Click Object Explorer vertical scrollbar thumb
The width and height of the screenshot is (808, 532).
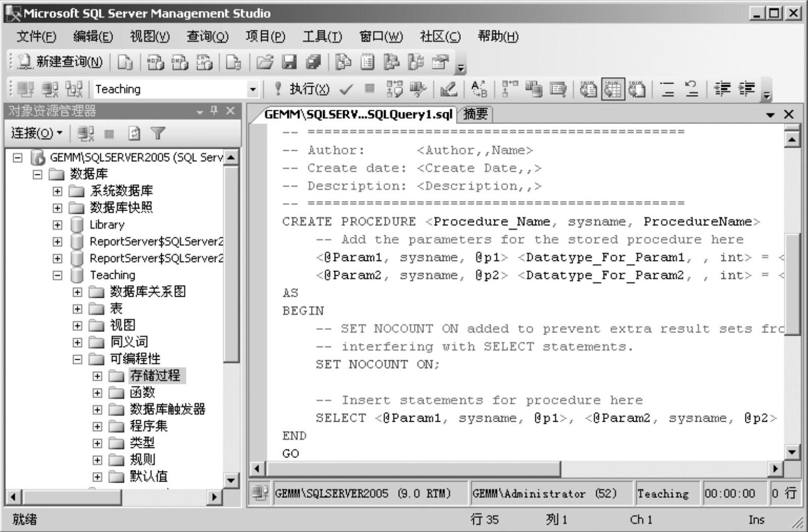coord(231,263)
